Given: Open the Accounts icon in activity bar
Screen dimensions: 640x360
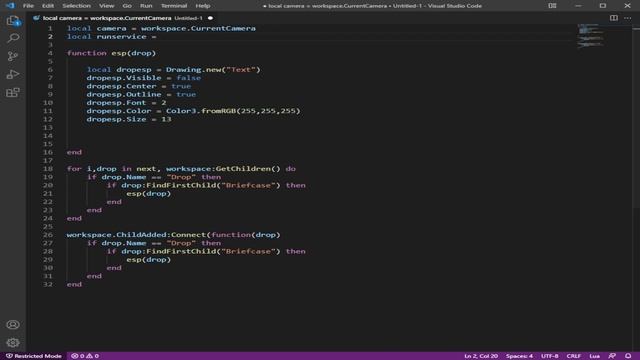Looking at the screenshot, I should (x=13, y=325).
